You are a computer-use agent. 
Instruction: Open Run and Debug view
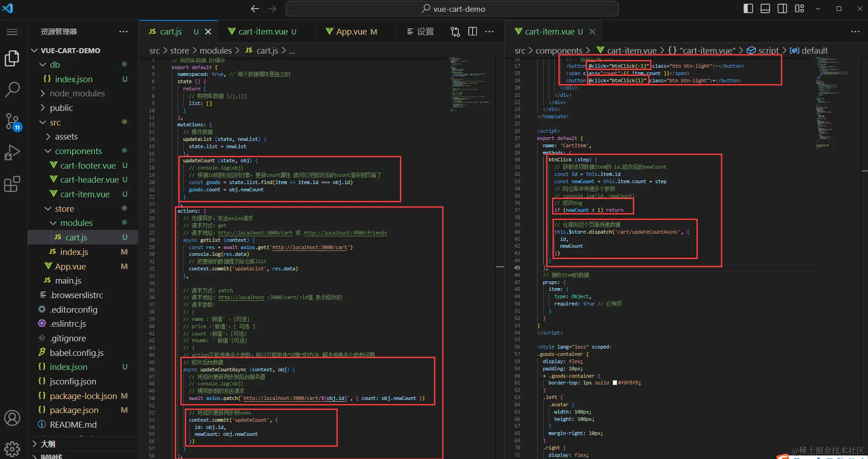[x=12, y=153]
